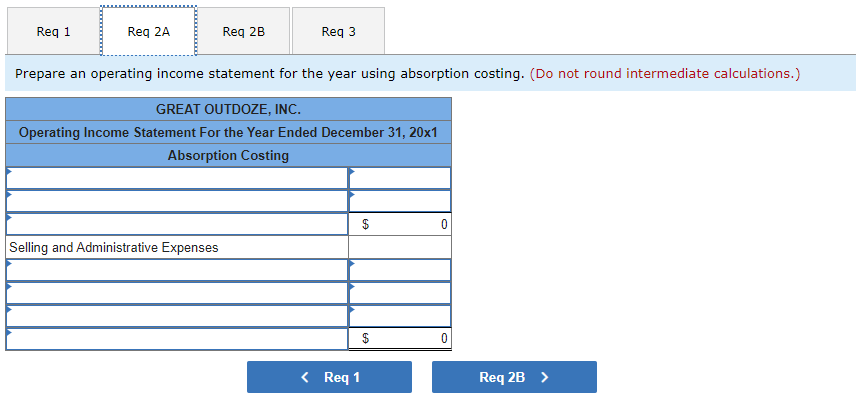This screenshot has width=868, height=405.
Task: Open the second line item dropdown
Action: click(177, 201)
